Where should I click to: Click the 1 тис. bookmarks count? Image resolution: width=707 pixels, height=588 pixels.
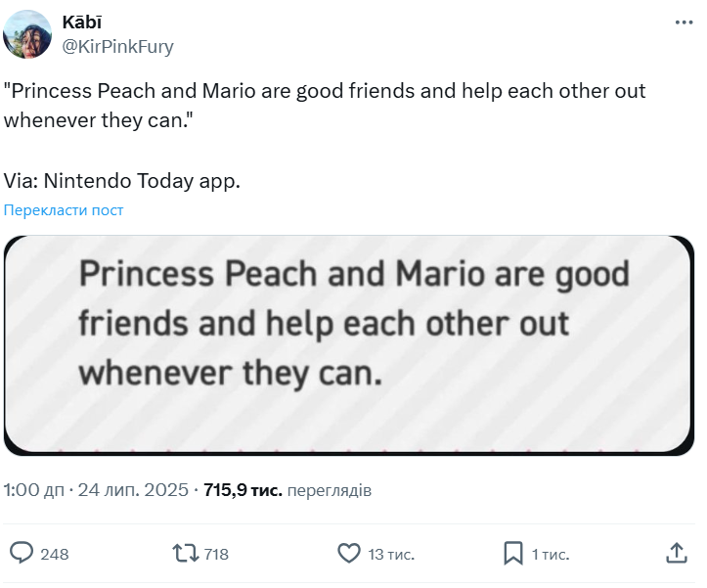pyautogui.click(x=550, y=555)
